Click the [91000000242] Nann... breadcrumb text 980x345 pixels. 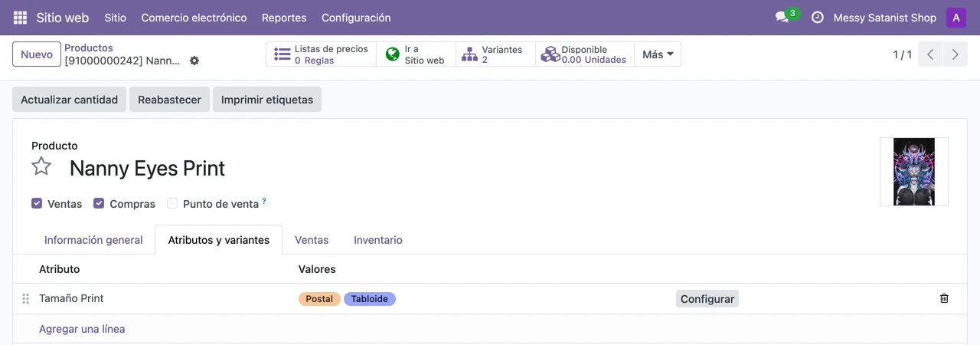pyautogui.click(x=122, y=61)
